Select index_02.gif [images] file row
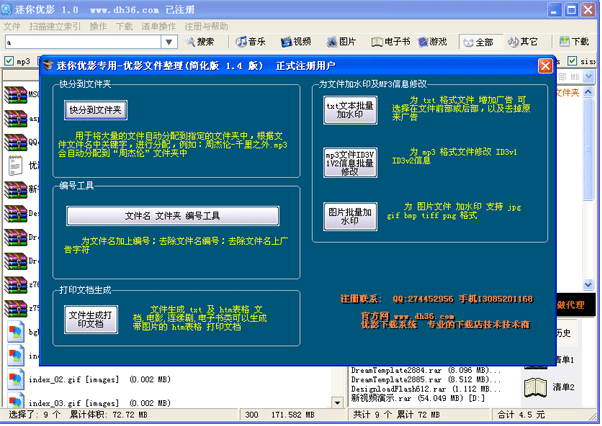Viewport: 602px width, 426px height. [x=100, y=380]
